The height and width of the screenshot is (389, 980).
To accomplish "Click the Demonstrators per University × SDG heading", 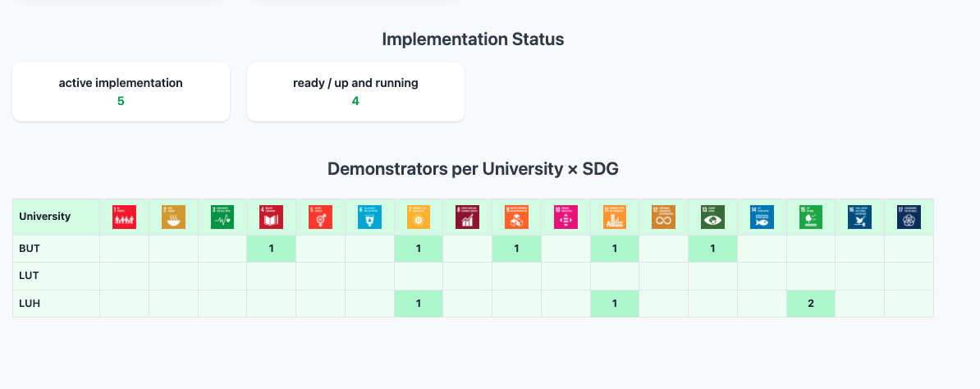I will (473, 169).
